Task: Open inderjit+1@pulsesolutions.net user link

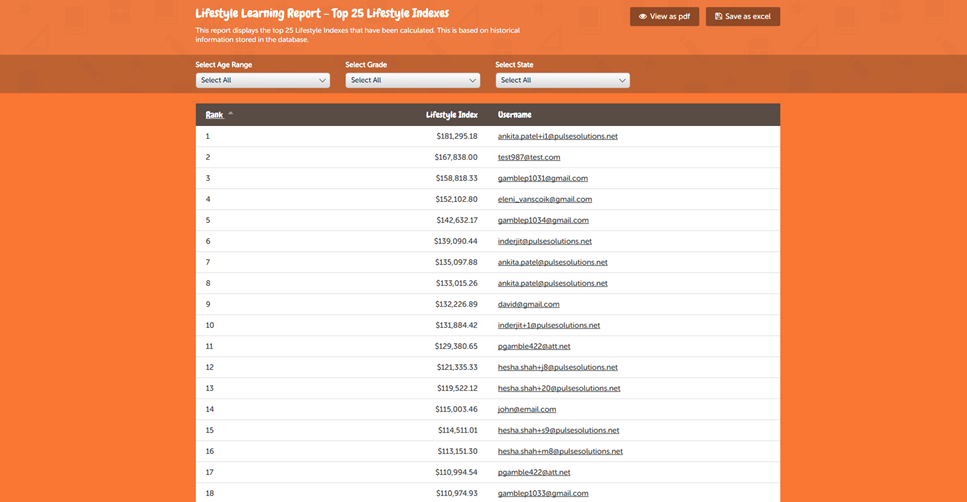Action: (x=548, y=325)
